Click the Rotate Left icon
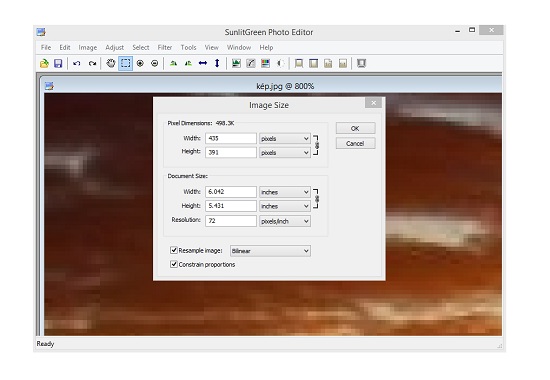 coord(173,64)
